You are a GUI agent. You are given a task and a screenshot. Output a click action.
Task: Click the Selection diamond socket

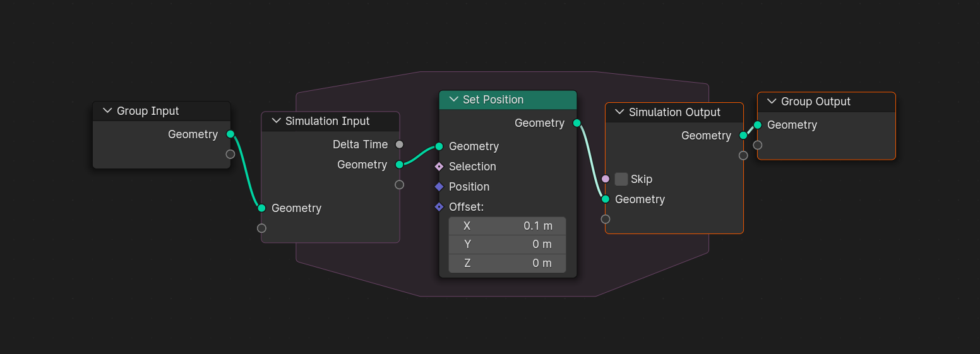[x=439, y=167]
